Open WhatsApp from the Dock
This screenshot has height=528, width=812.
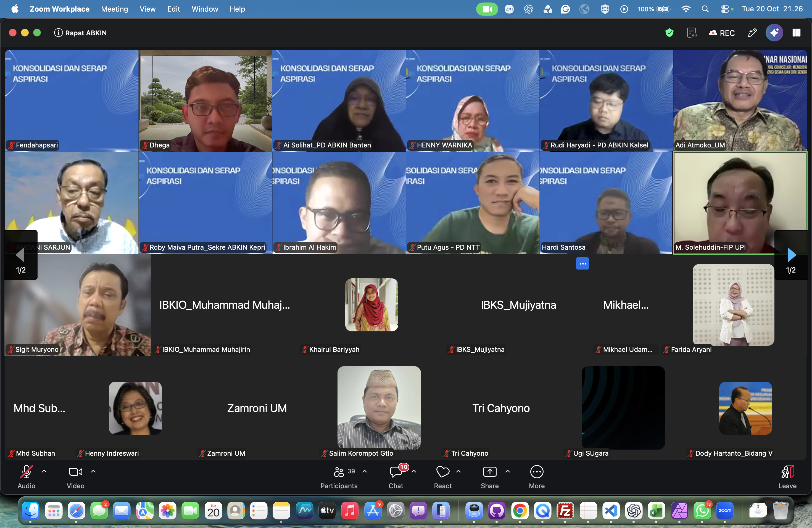(702, 511)
